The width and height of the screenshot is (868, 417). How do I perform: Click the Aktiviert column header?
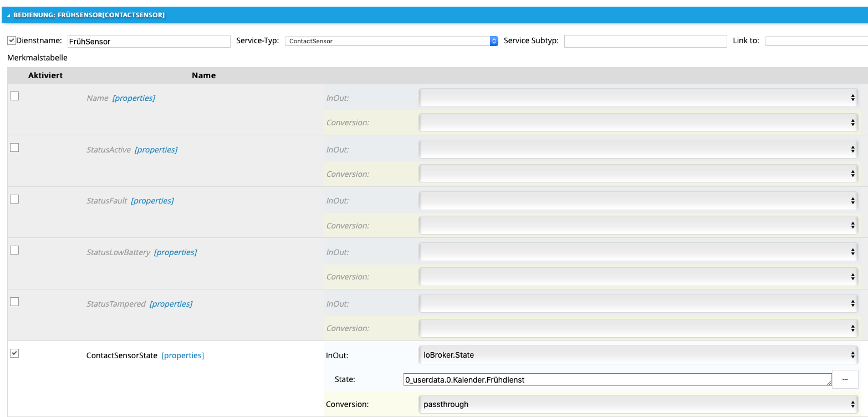45,75
